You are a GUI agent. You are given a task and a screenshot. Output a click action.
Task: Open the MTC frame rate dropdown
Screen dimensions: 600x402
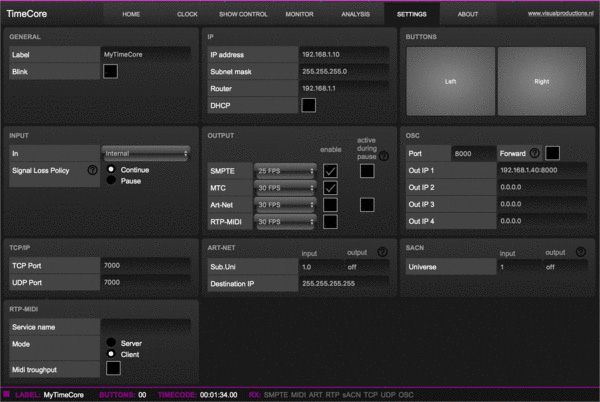(x=285, y=188)
